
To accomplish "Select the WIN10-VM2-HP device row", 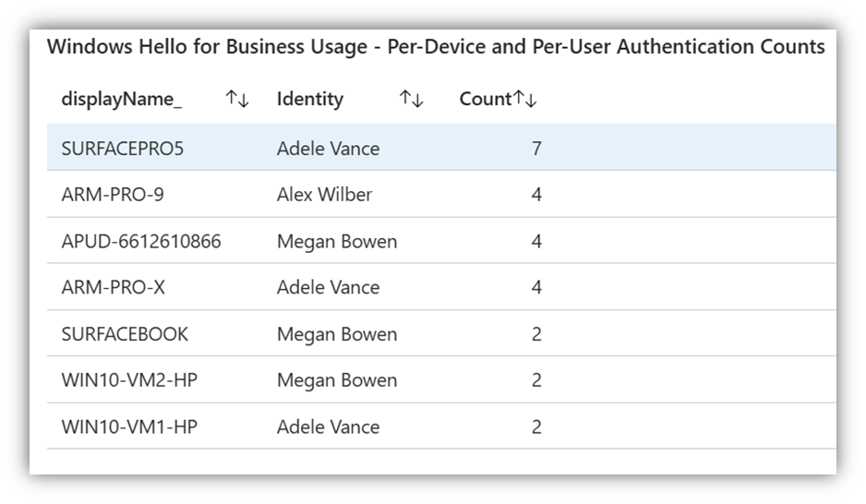I will (129, 380).
